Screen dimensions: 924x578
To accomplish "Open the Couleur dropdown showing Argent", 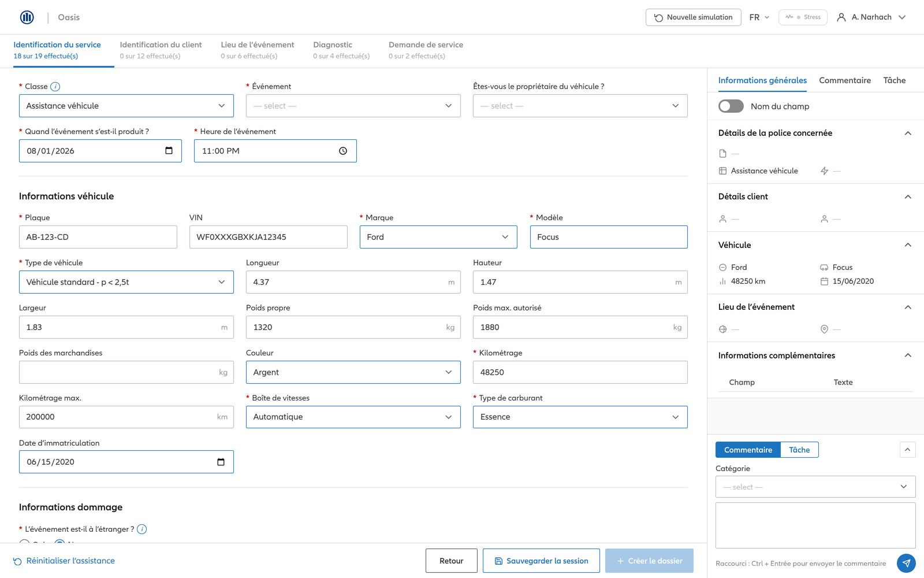I will click(353, 372).
